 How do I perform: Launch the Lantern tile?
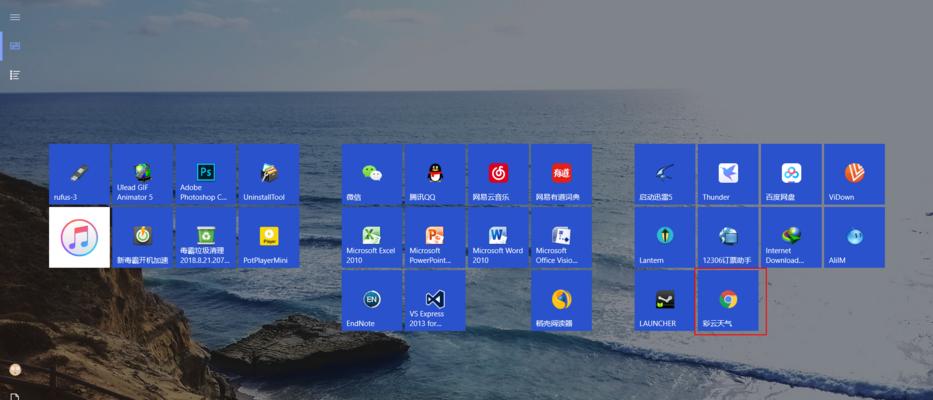pos(665,238)
